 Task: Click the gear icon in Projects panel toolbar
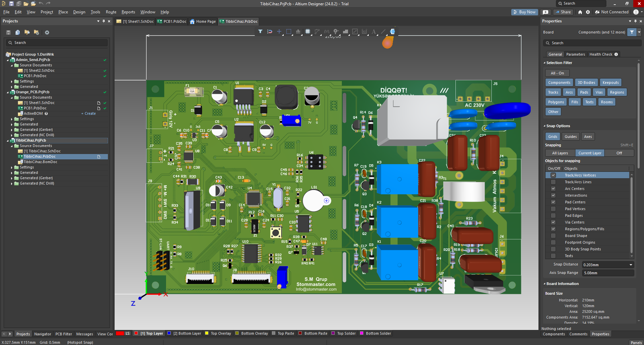pos(47,33)
